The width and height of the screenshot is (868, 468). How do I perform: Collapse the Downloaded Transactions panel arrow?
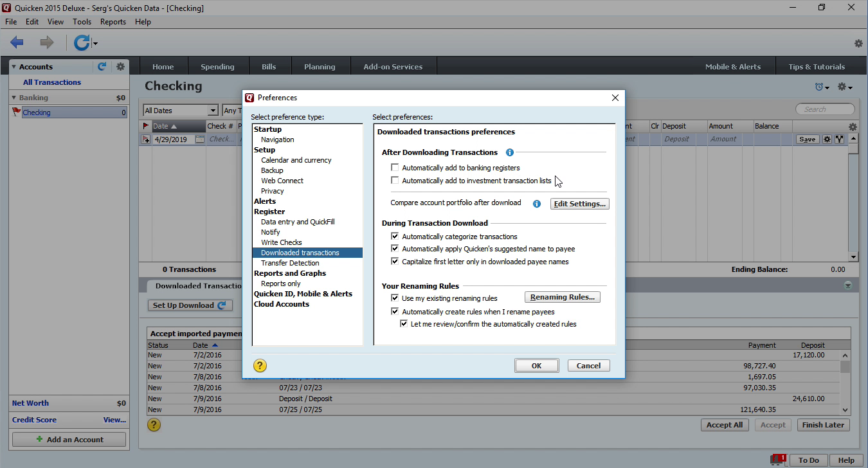point(847,285)
